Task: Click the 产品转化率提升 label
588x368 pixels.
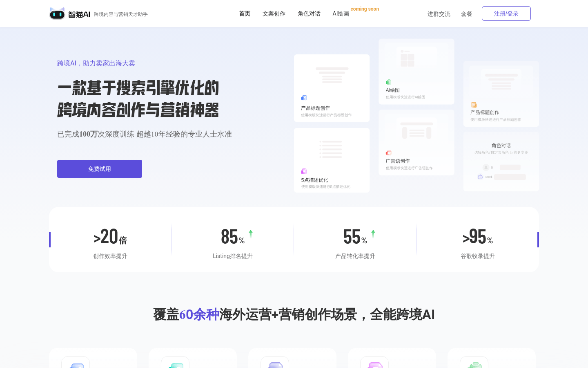Action: point(355,256)
